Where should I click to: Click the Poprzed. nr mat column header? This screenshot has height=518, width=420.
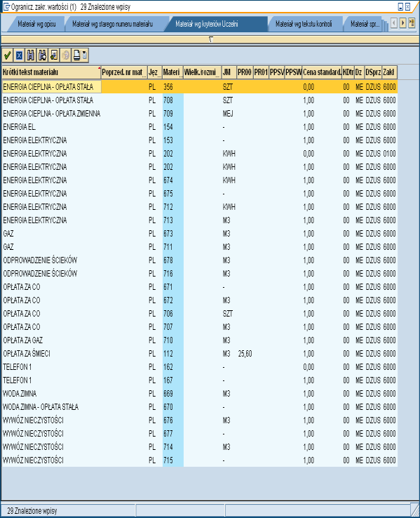(x=124, y=72)
